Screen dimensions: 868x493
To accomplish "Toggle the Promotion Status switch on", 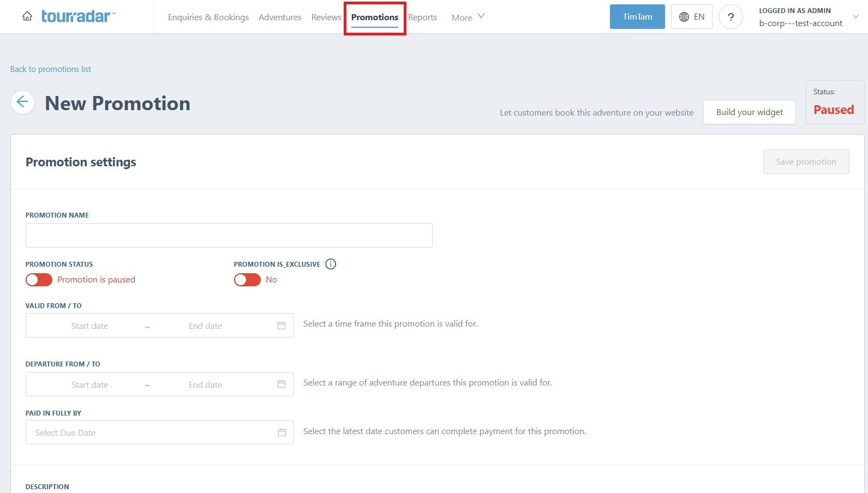I will click(39, 280).
